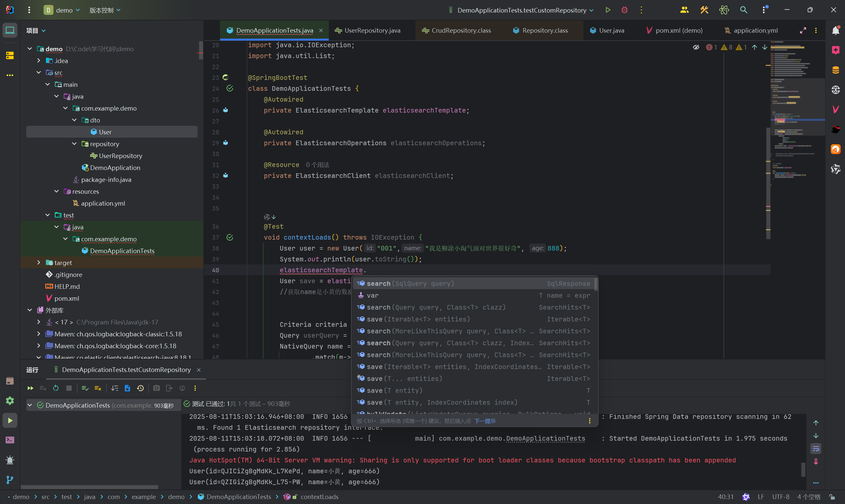
Task: Open the demo project dropdown
Action: tap(62, 10)
